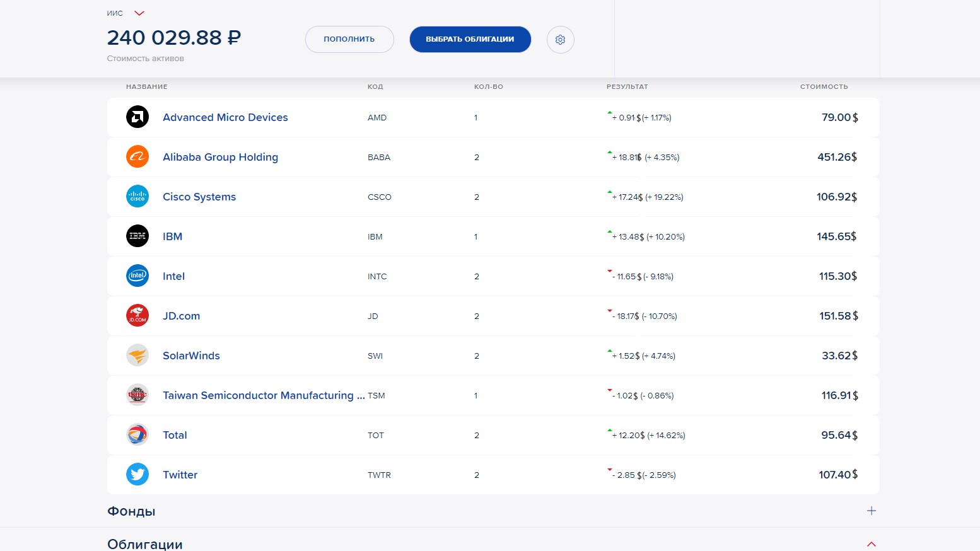Screen dimensions: 980x551
Task: Open portfolio settings gear icon
Action: (x=560, y=40)
